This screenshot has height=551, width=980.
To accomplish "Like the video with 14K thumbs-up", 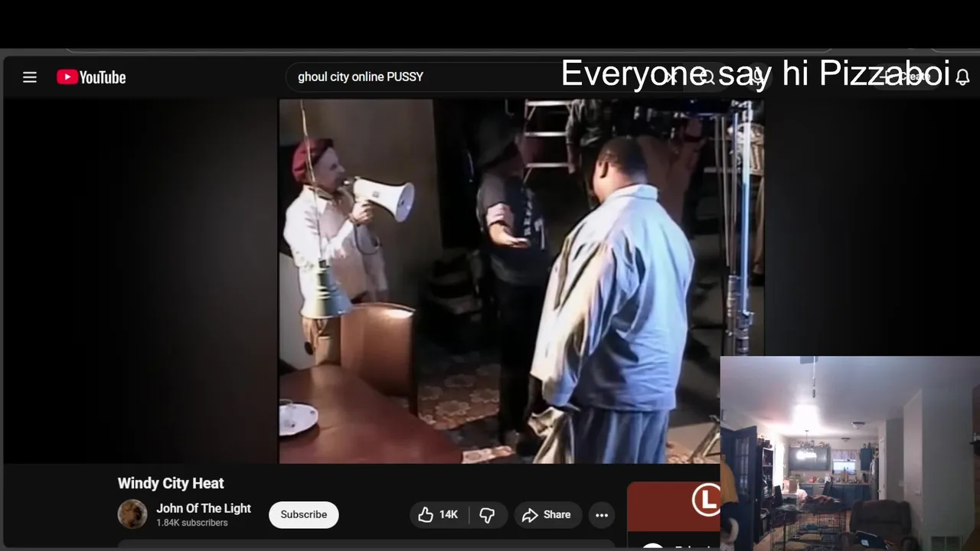I will 438,515.
